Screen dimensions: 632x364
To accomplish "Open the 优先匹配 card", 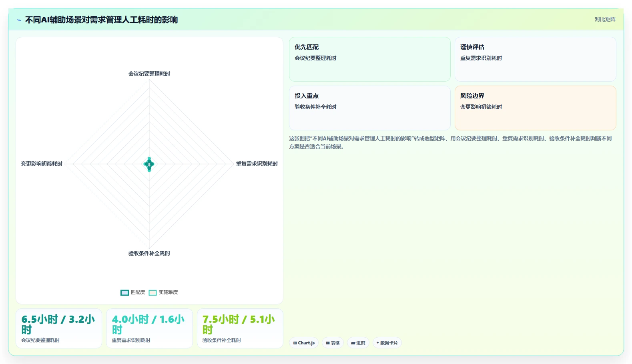I will tap(369, 59).
